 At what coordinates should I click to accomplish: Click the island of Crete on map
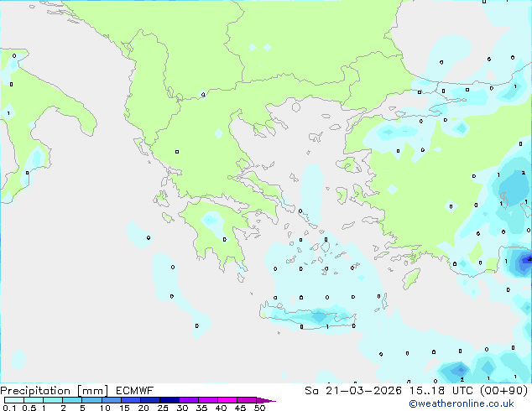coord(309,317)
